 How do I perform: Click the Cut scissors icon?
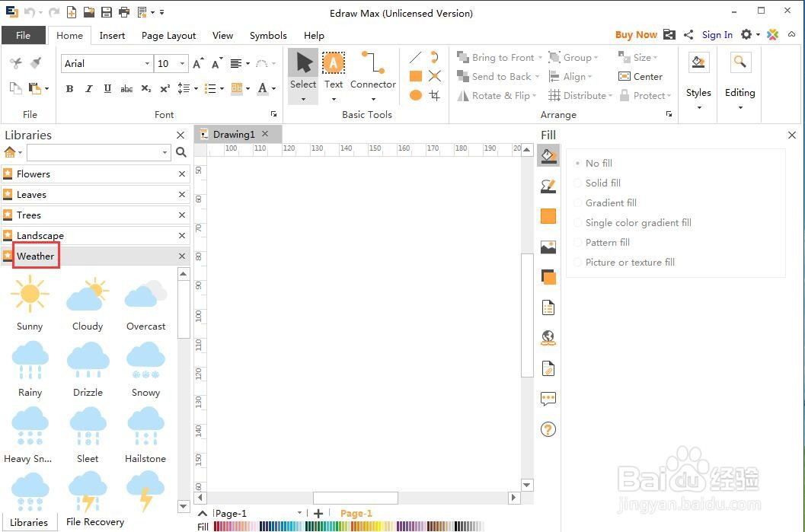click(x=16, y=63)
